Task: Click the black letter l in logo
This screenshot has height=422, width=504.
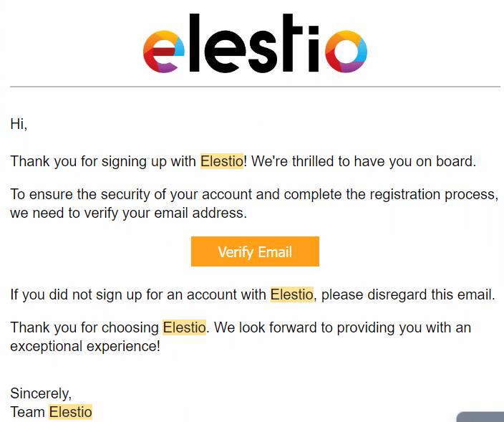Action: [x=195, y=43]
